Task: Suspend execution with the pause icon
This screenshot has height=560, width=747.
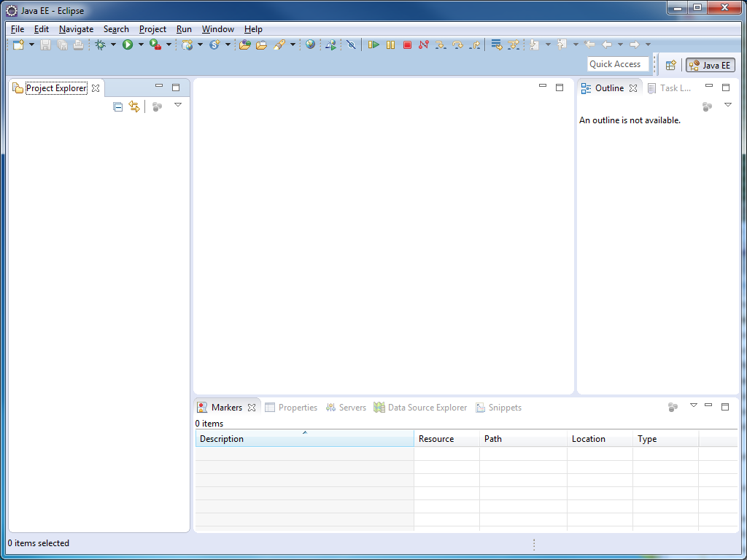Action: pos(390,44)
